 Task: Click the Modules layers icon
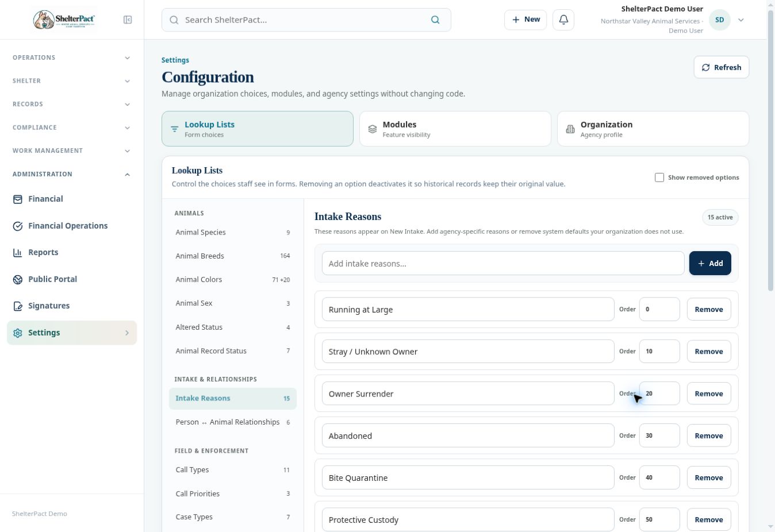[373, 129]
